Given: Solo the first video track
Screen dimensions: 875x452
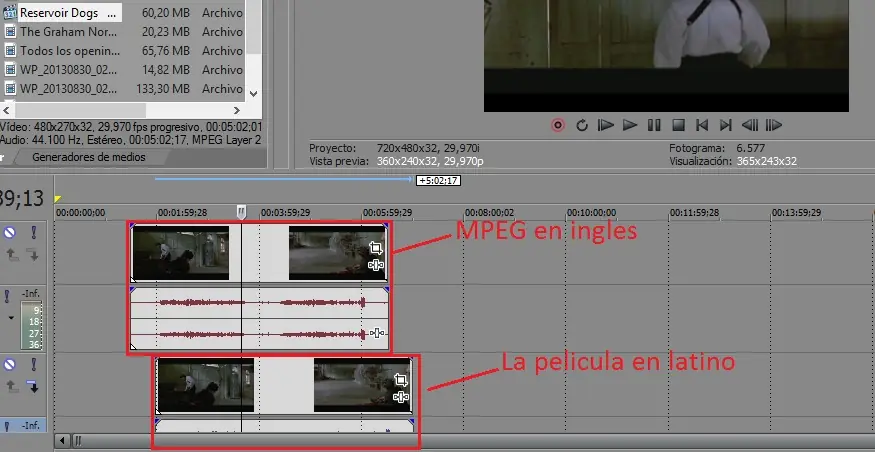Looking at the screenshot, I should [x=33, y=233].
